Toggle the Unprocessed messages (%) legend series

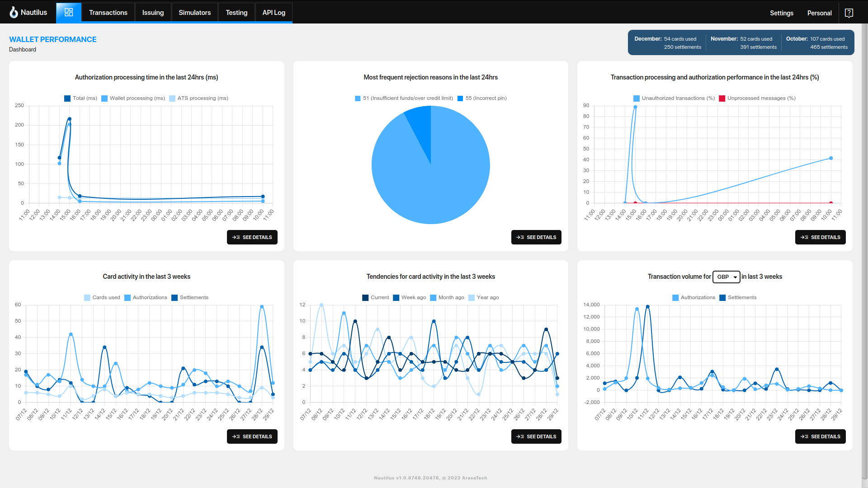point(757,98)
